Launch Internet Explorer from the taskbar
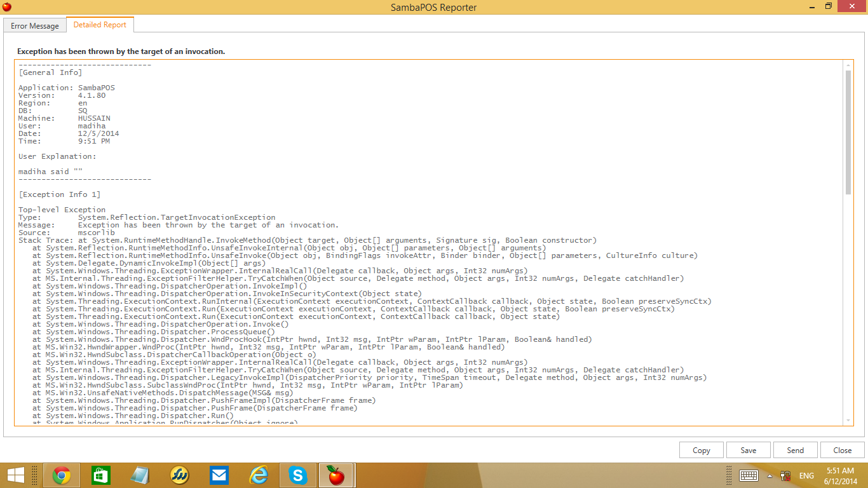Viewport: 868px width, 488px height. (259, 475)
